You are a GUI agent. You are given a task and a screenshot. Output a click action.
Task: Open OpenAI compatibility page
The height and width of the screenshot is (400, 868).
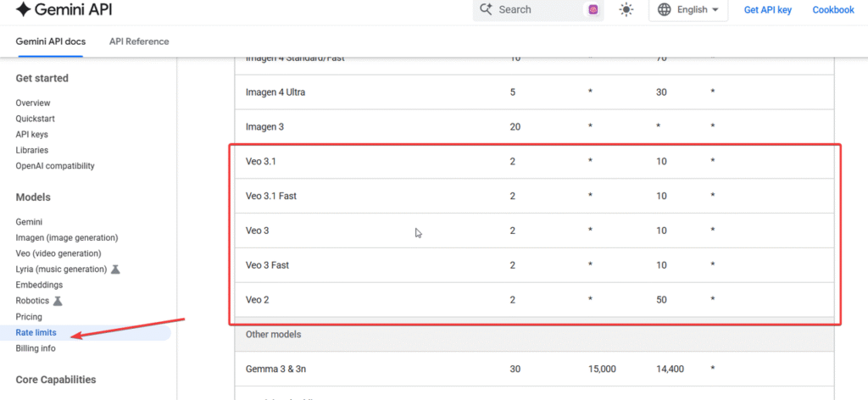55,166
